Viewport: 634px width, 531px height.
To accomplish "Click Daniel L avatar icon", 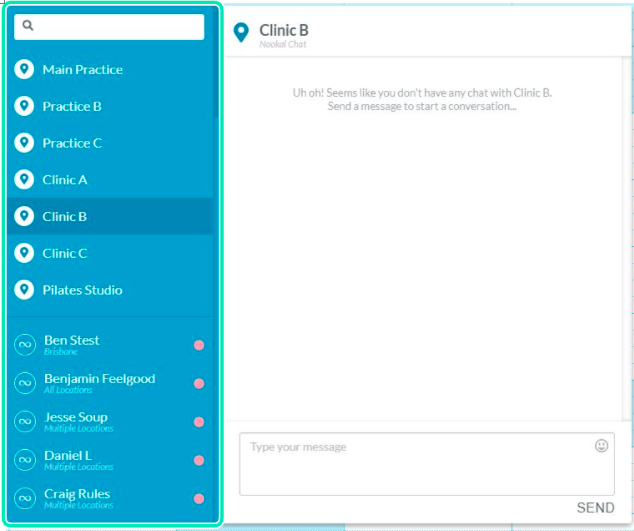I will [25, 460].
